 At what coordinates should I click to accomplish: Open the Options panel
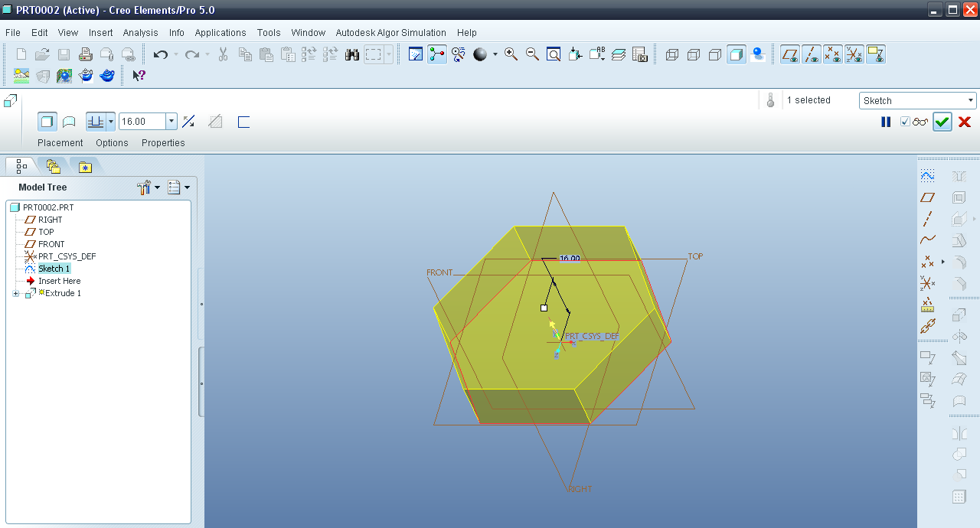(x=112, y=142)
